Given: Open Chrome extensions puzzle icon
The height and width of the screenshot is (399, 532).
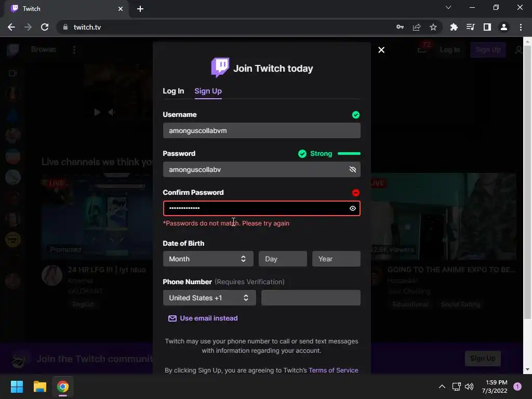Looking at the screenshot, I should click(454, 27).
